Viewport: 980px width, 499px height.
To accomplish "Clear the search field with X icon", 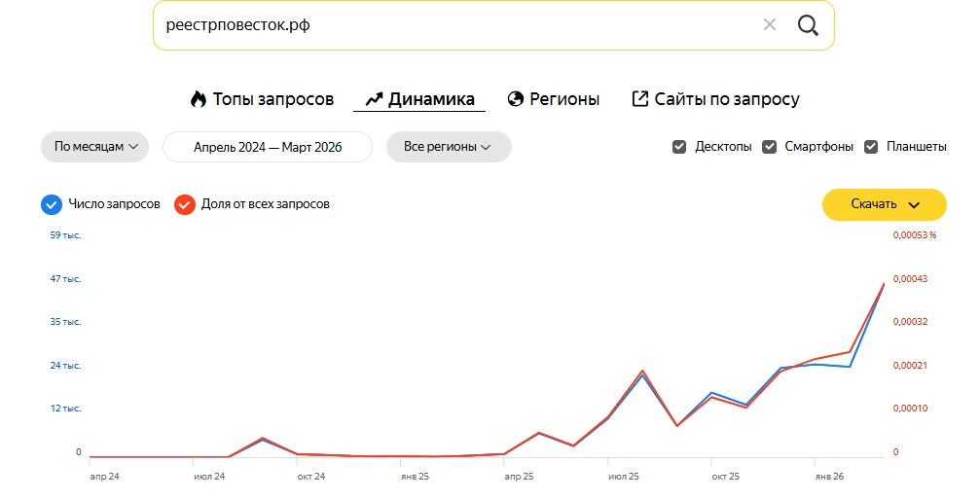I will point(770,25).
